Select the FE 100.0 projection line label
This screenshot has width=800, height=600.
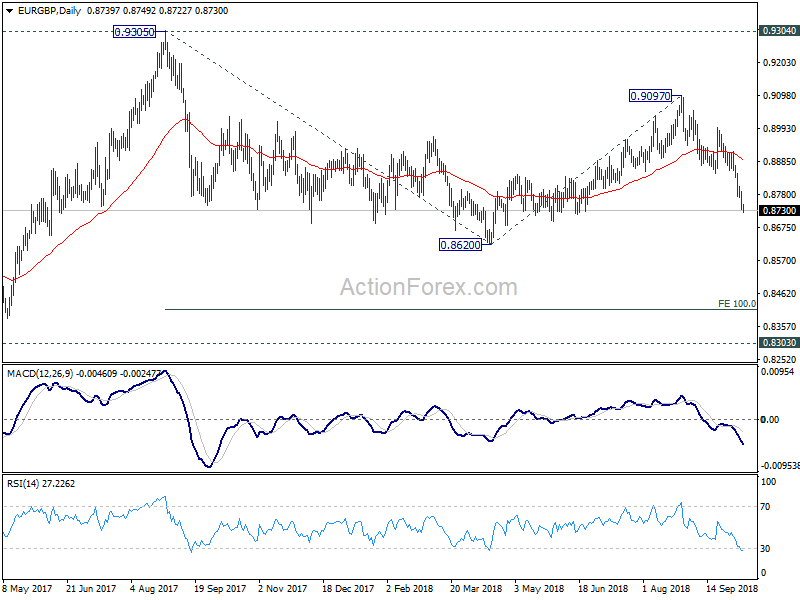[x=737, y=304]
